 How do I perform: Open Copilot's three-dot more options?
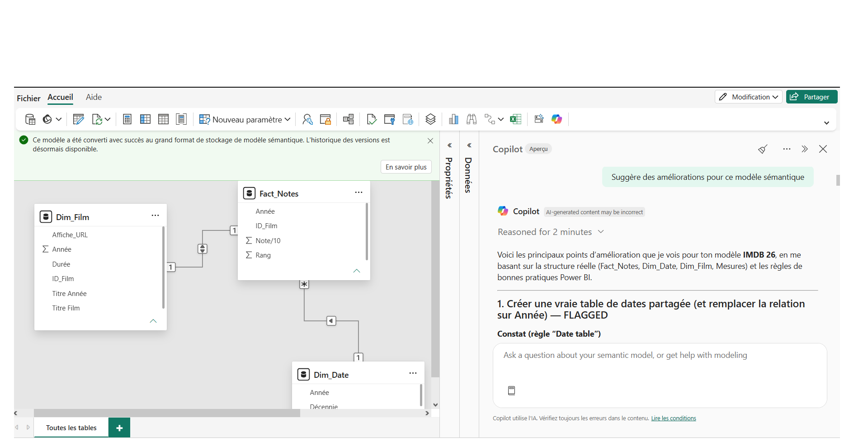coord(787,149)
